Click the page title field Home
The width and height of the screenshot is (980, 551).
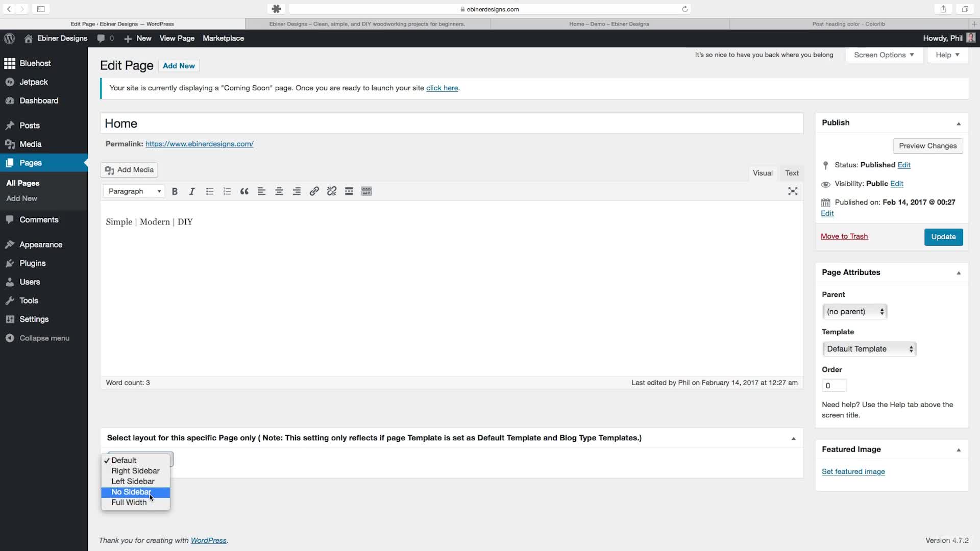tap(452, 123)
